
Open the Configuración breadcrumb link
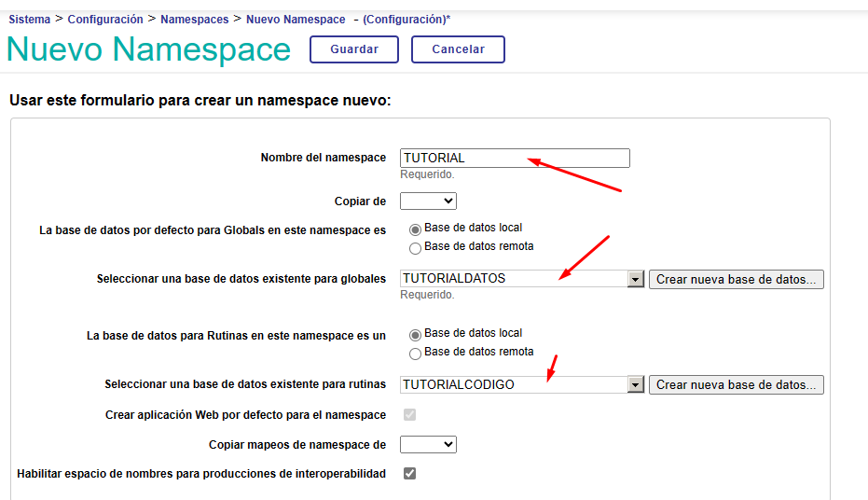(x=105, y=20)
